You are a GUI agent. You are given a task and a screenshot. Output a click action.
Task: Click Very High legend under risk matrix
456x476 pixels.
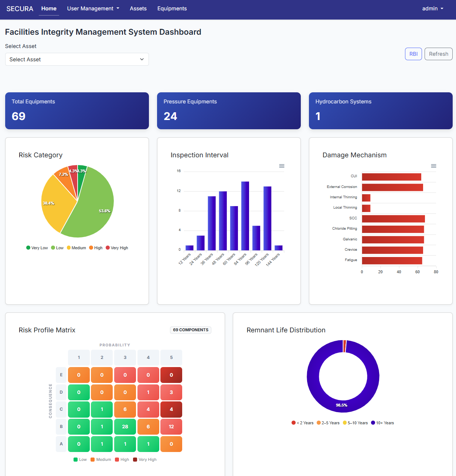(145, 459)
